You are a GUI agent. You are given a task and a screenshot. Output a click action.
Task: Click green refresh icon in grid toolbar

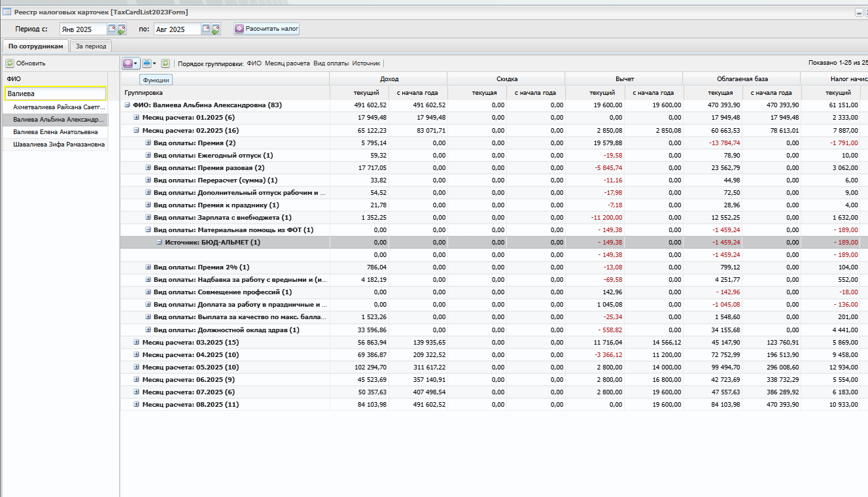[x=165, y=63]
